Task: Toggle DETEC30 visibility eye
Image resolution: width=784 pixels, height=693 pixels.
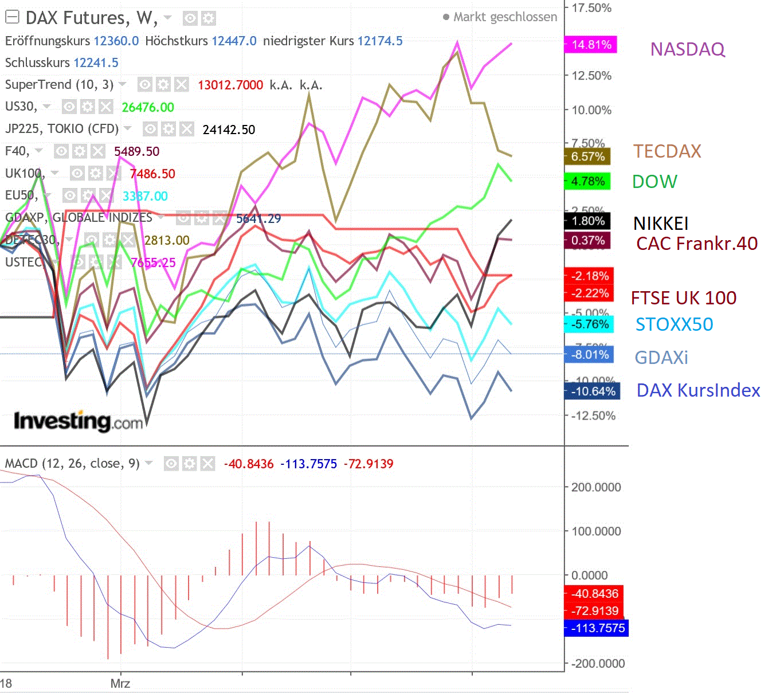Action: tap(91, 240)
